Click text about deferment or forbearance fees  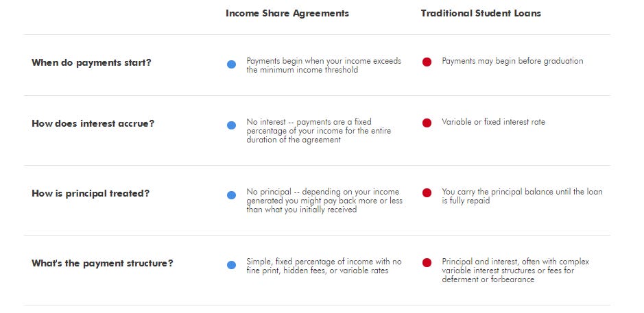516,271
